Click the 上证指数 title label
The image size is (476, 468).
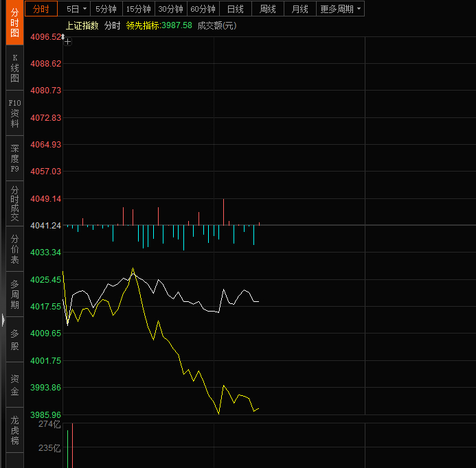(82, 26)
